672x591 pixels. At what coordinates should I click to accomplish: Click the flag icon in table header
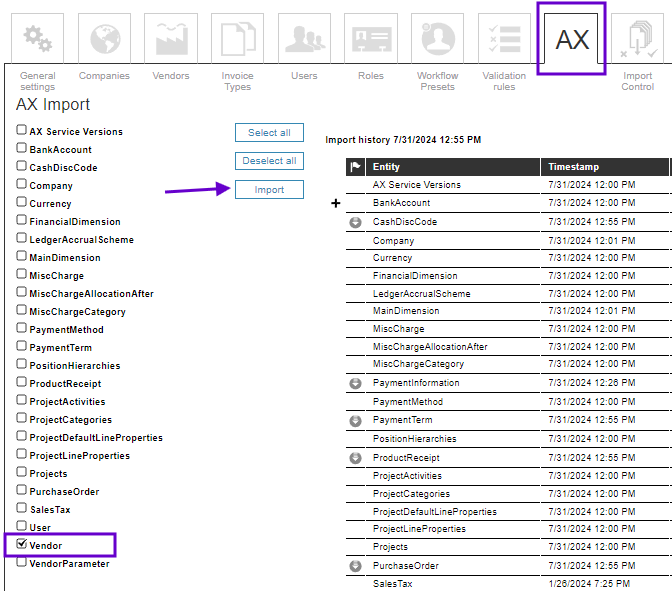pos(355,167)
